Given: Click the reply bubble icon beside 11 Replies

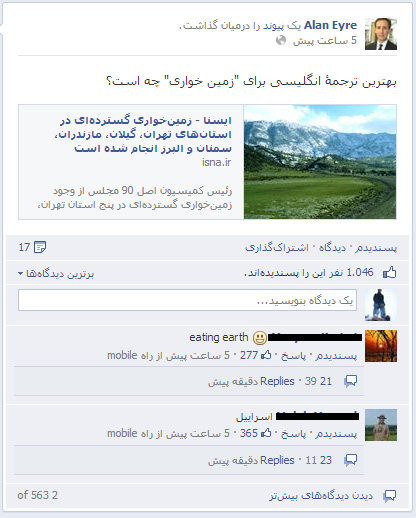Looking at the screenshot, I should [x=350, y=460].
